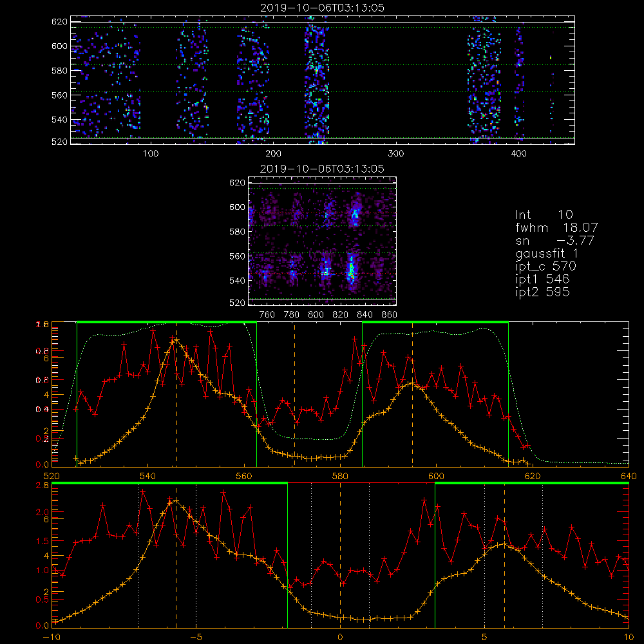Select the 'sn -3.77' readout
Image resolution: width=644 pixels, height=644 pixels.
[x=555, y=241]
